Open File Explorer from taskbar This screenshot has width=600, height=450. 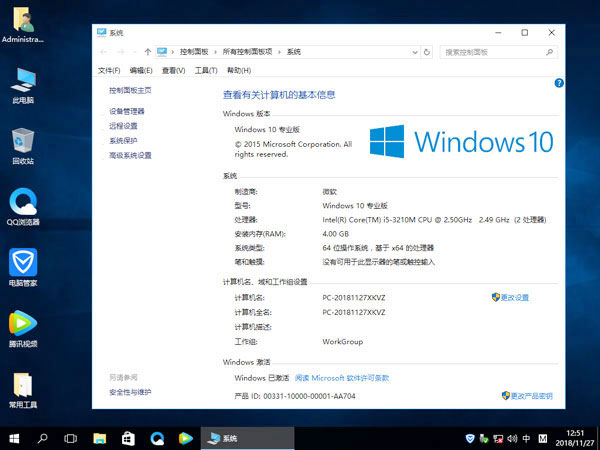click(99, 438)
